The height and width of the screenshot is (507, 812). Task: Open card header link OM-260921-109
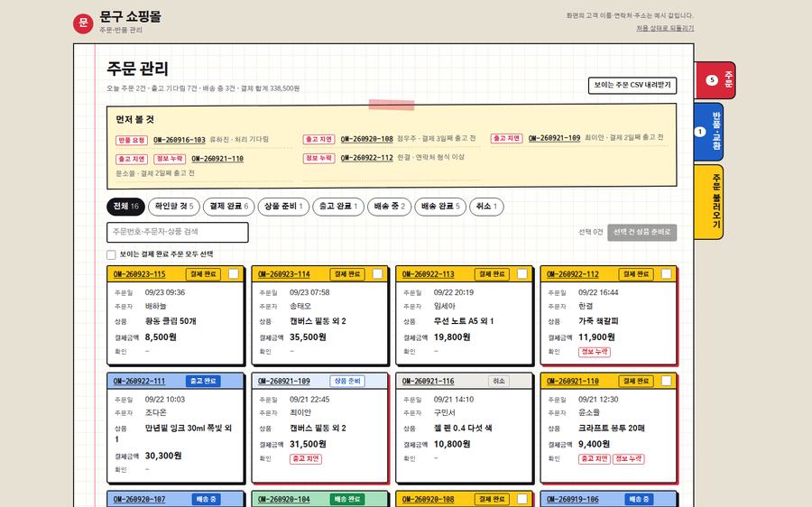pyautogui.click(x=284, y=382)
